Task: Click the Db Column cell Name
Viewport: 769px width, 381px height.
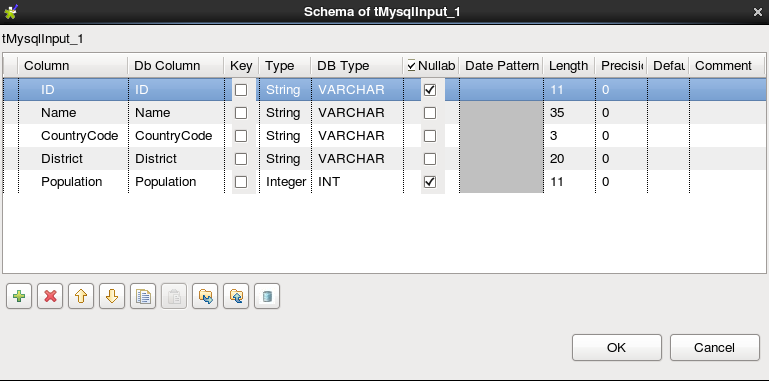Action: click(x=176, y=113)
